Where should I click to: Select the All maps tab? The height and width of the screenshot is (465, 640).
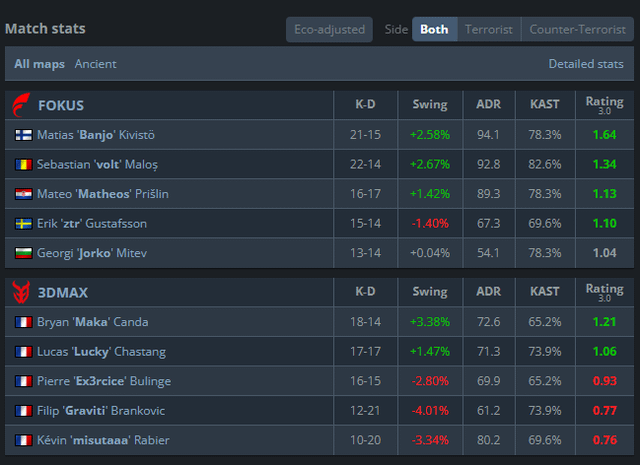(39, 64)
